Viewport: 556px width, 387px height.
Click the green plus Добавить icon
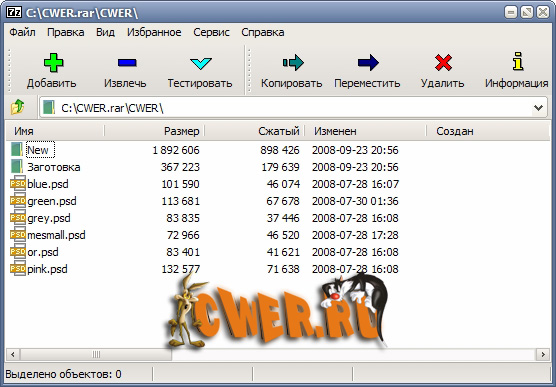[53, 63]
